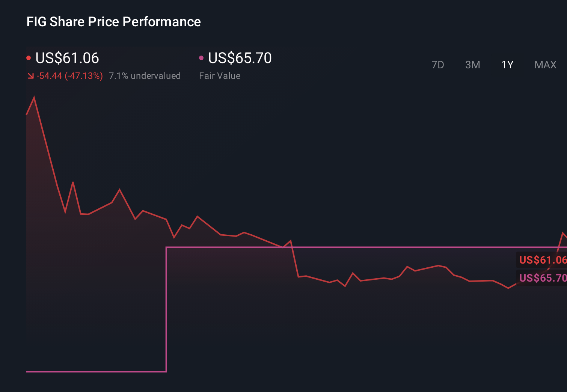
Task: Show the MAX time range
Action: click(545, 65)
